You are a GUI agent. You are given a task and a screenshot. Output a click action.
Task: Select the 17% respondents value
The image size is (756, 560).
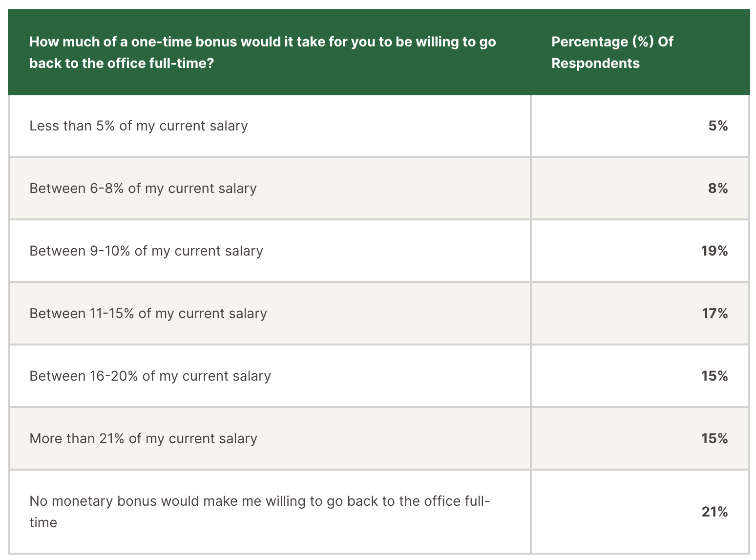point(715,314)
